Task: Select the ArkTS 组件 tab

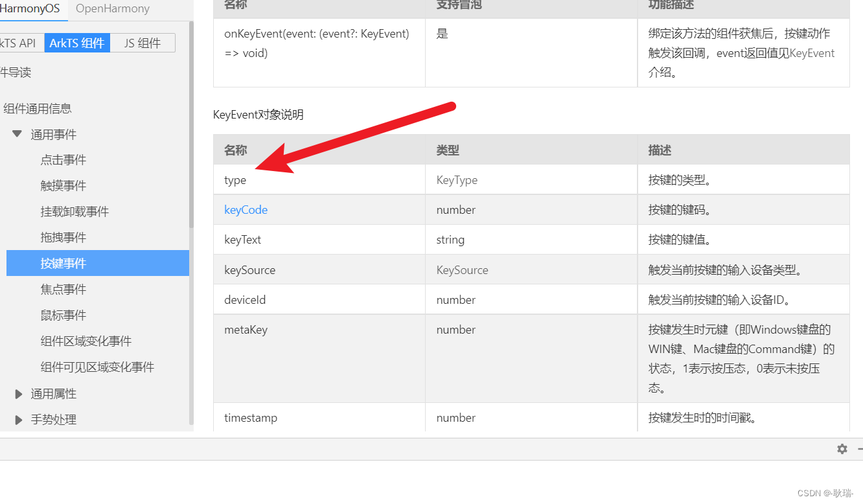Action: click(77, 43)
